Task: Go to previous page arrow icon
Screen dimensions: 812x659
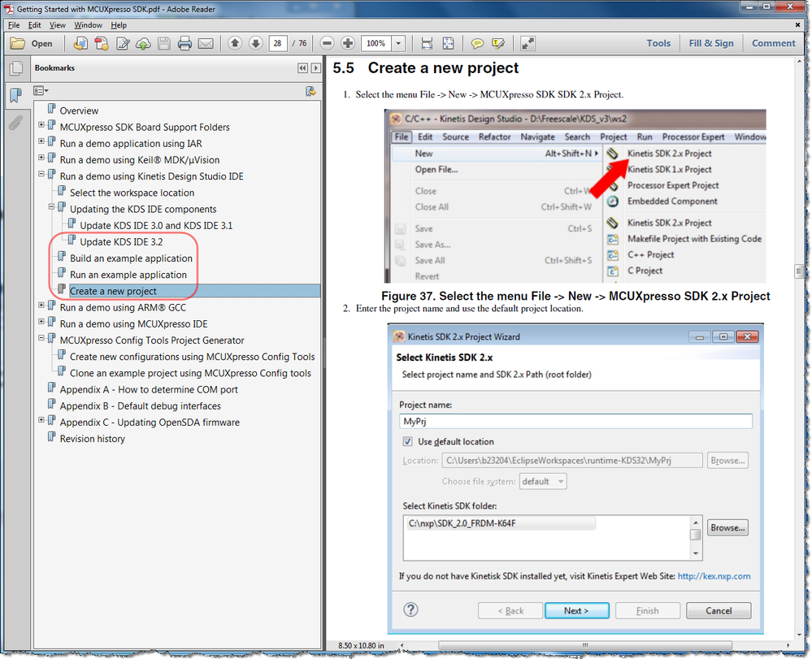Action: pos(235,44)
